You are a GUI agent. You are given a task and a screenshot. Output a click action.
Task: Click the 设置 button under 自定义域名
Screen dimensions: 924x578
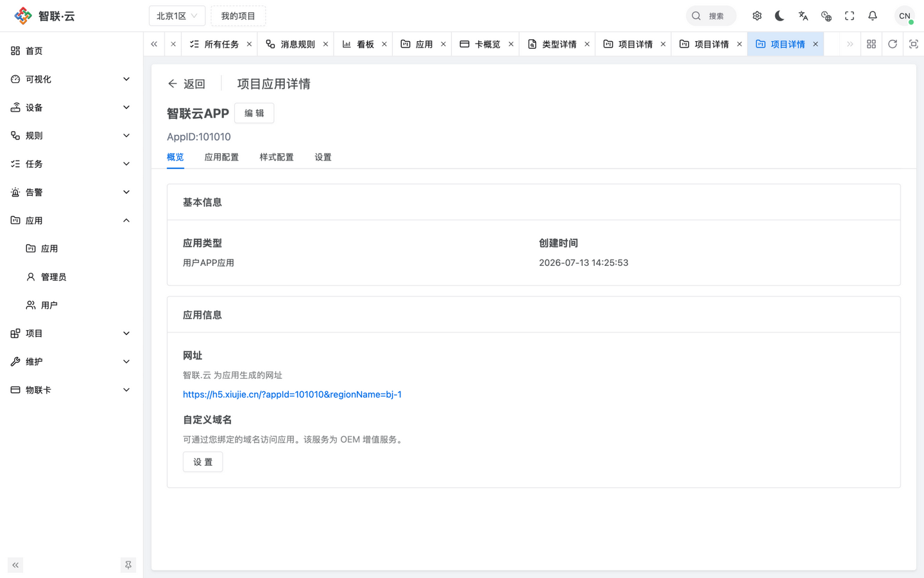coord(203,462)
